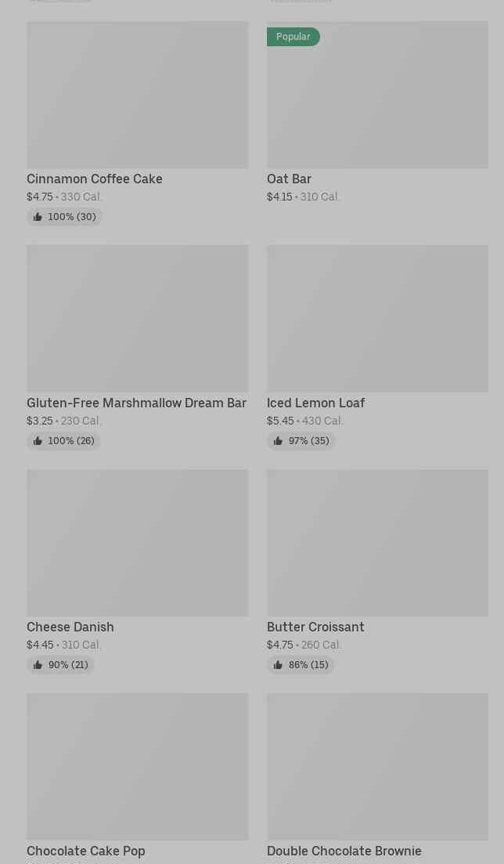504x864 pixels.
Task: Click thumbs-up icon under Cheese Danish
Action: tap(38, 665)
